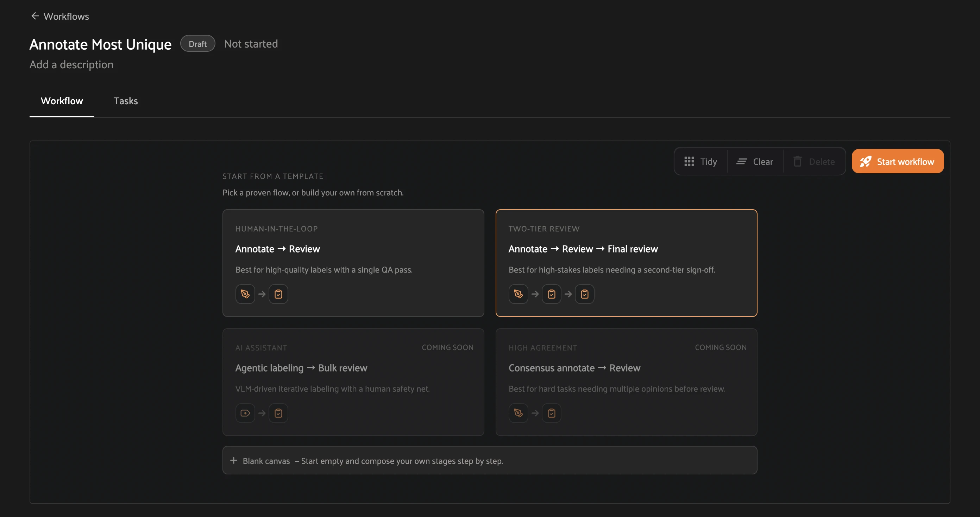Image resolution: width=980 pixels, height=517 pixels.
Task: Click the first arrow icon in Two-tier review card
Action: (x=535, y=294)
